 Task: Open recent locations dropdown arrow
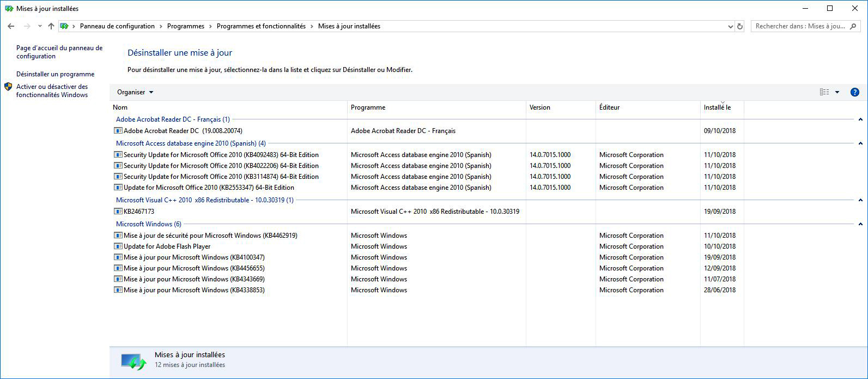pyautogui.click(x=40, y=26)
